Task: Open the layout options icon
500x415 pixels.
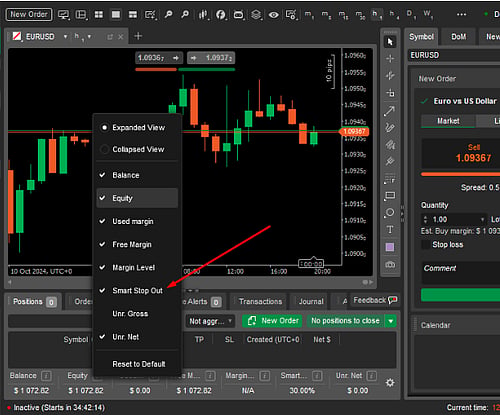Action: (81, 14)
